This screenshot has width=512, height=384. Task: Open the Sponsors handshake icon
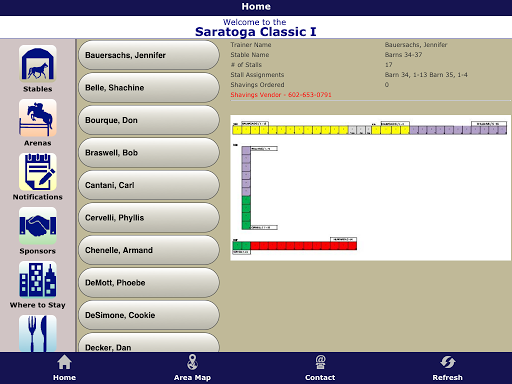click(x=38, y=226)
